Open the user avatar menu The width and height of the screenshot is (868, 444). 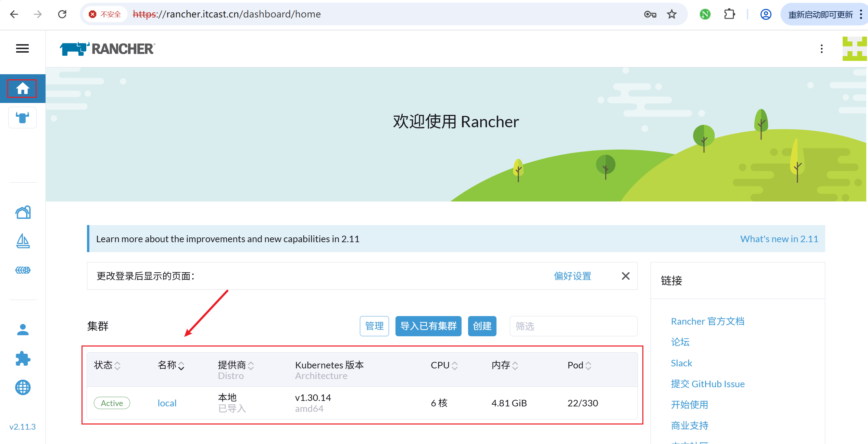855,49
